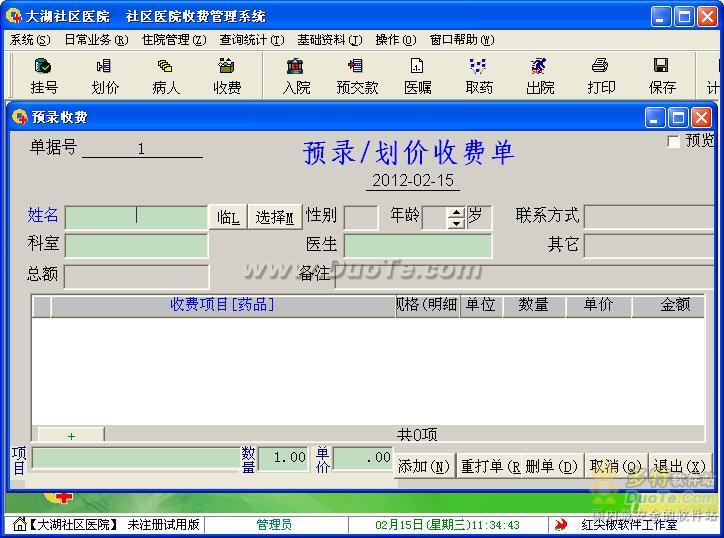Click the red chili studio icon
Viewport: 724px width, 538px height.
[561, 525]
